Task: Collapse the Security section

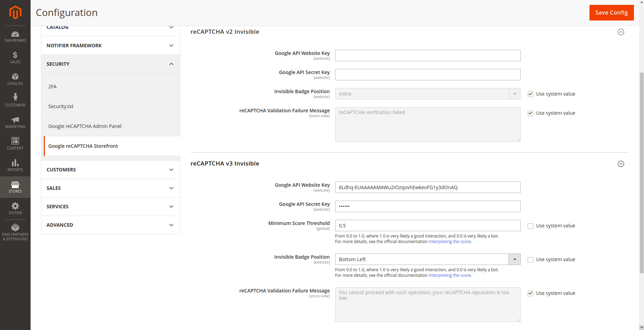Action: (x=110, y=64)
